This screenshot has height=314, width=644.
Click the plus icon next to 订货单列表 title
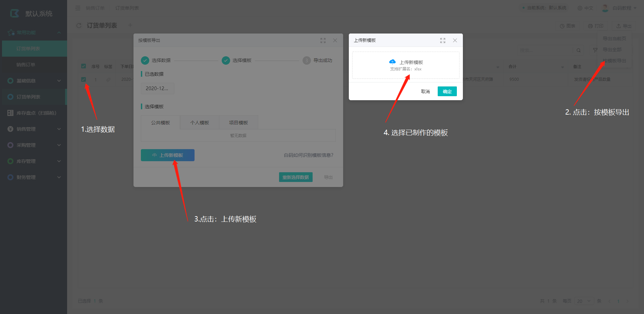pos(130,25)
